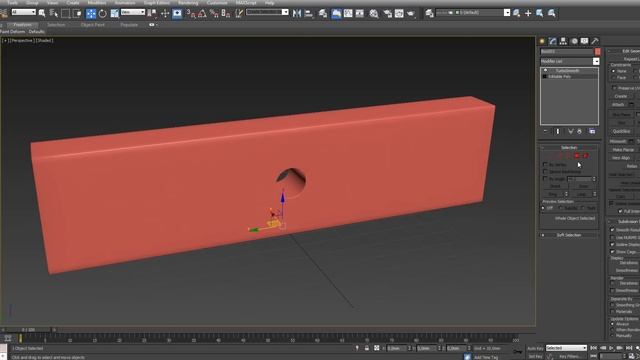Enable the By Angle checkbox

coord(545,179)
